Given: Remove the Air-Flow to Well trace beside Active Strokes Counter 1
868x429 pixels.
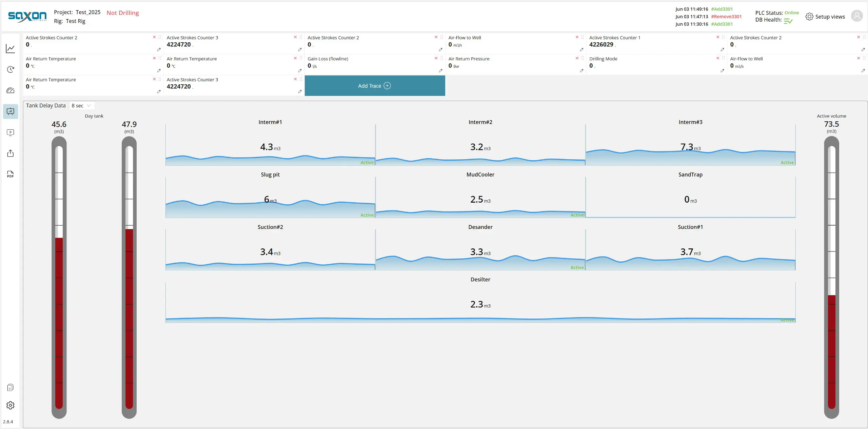Looking at the screenshot, I should 577,37.
